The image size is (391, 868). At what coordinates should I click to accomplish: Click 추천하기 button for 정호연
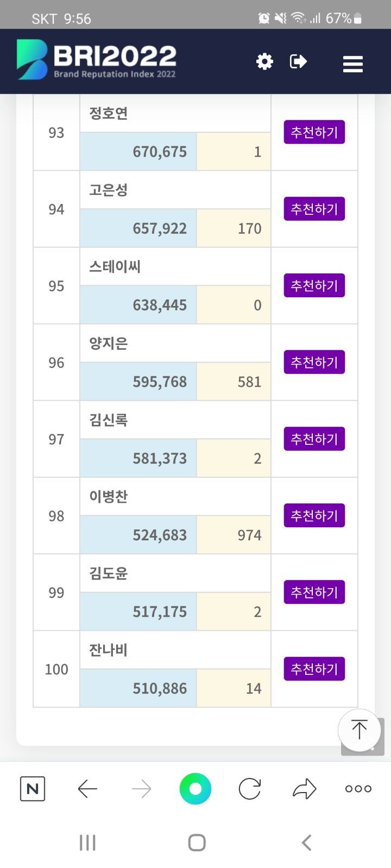[x=314, y=132]
